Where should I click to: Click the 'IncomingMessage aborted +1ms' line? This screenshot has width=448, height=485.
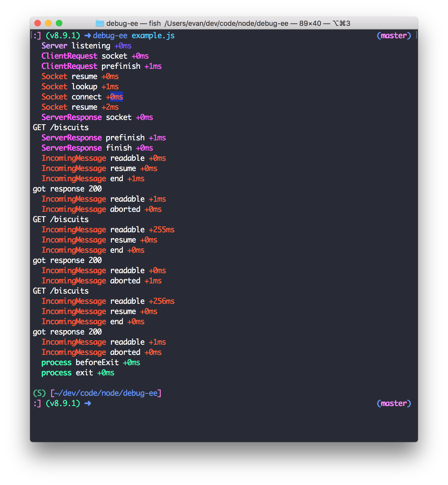[x=102, y=281]
